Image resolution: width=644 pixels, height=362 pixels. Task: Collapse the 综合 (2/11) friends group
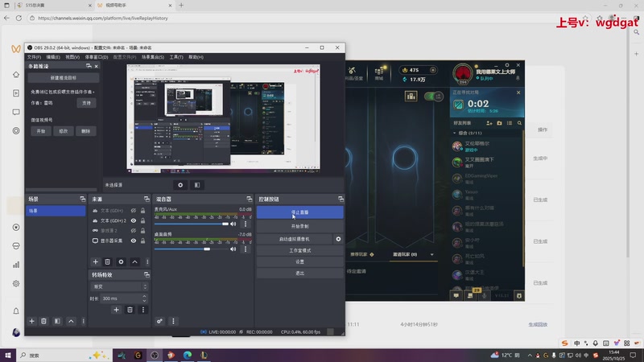(454, 133)
